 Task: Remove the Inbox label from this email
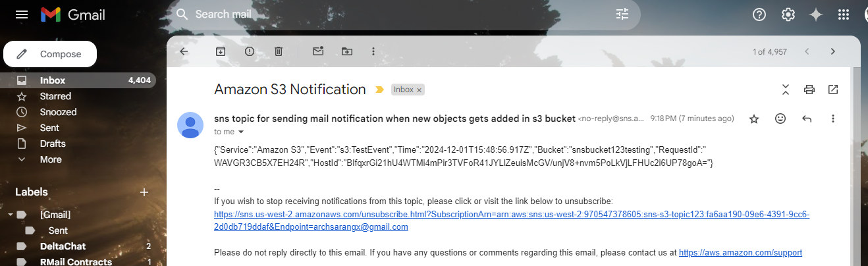click(420, 90)
